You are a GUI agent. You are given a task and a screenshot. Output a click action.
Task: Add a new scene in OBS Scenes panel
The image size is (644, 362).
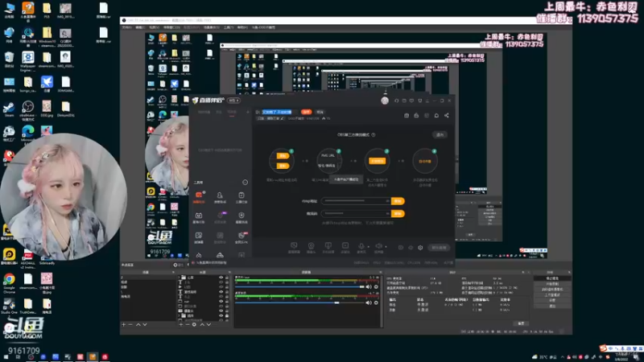[124, 325]
